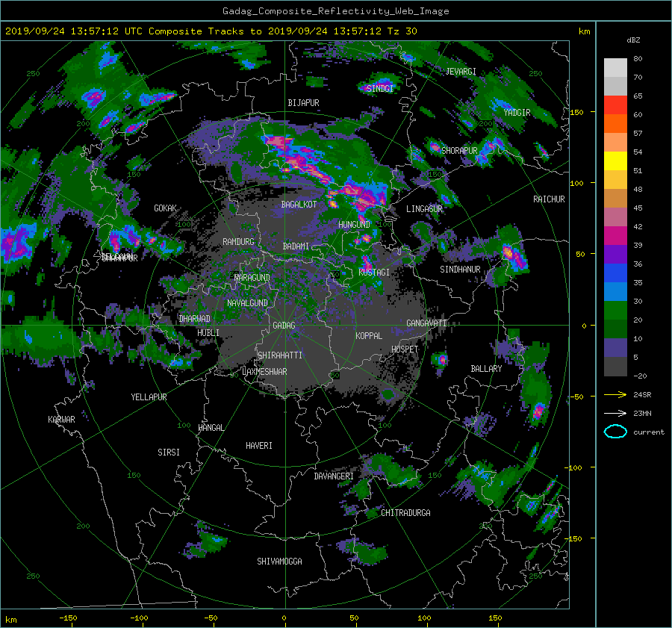This screenshot has height=628, width=672.
Task: Click the RAICHUR city label
Action: (549, 199)
